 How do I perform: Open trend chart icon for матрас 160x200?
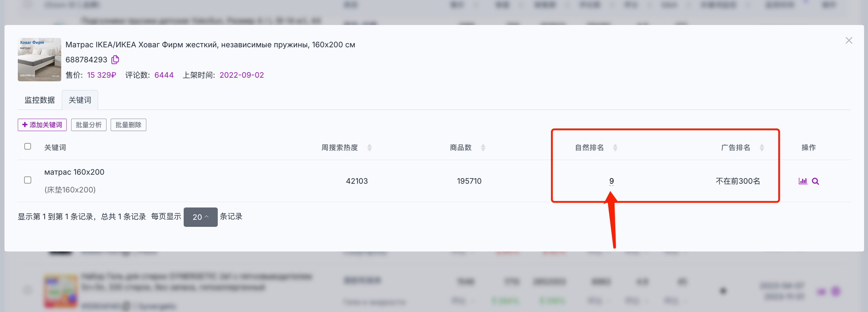click(x=803, y=181)
